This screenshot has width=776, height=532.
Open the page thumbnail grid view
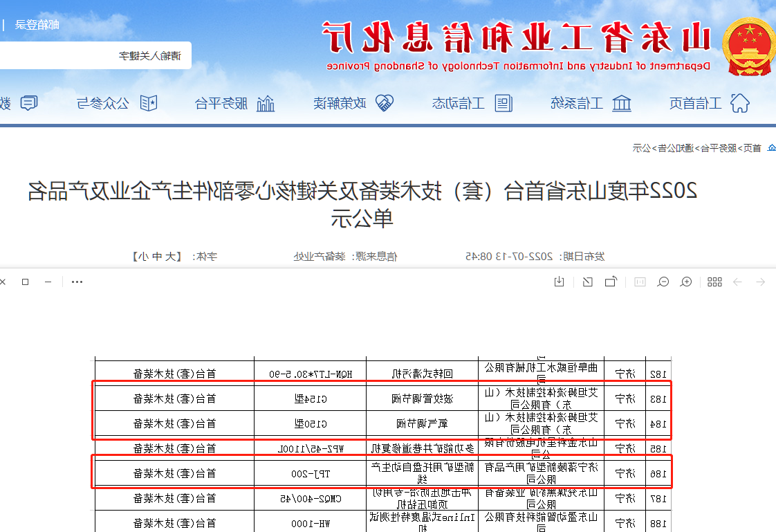click(x=717, y=282)
